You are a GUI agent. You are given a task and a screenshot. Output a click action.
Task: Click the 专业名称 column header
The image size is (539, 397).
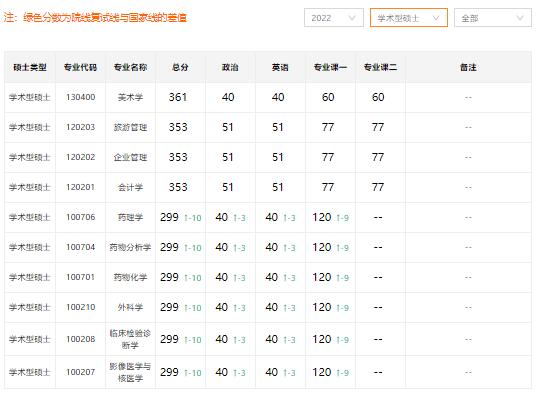[x=130, y=67]
